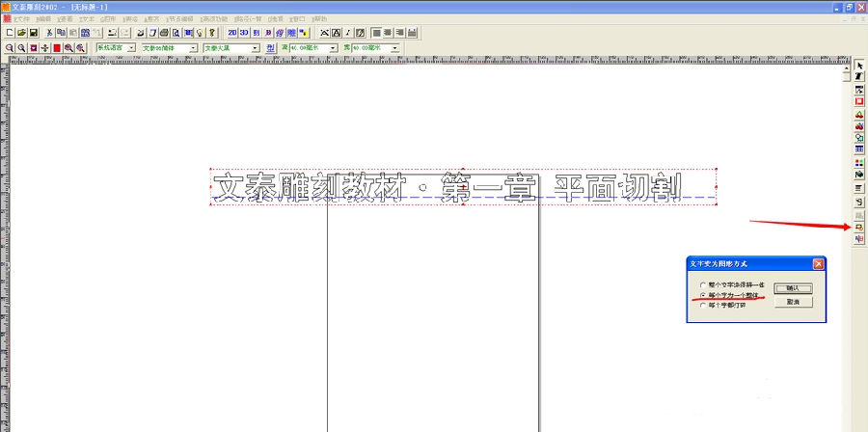The width and height of the screenshot is (868, 432).
Task: Click the New document icon
Action: pos(10,33)
